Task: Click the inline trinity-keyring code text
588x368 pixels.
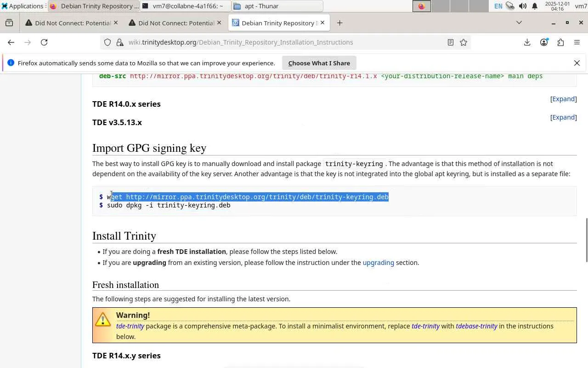Action: 354,164
